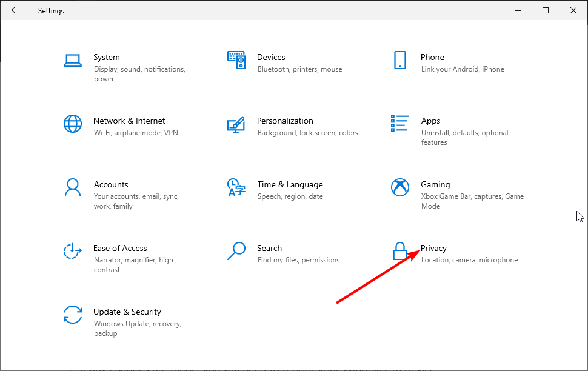Open the Network & Internet globe icon
The height and width of the screenshot is (371, 588).
point(73,124)
